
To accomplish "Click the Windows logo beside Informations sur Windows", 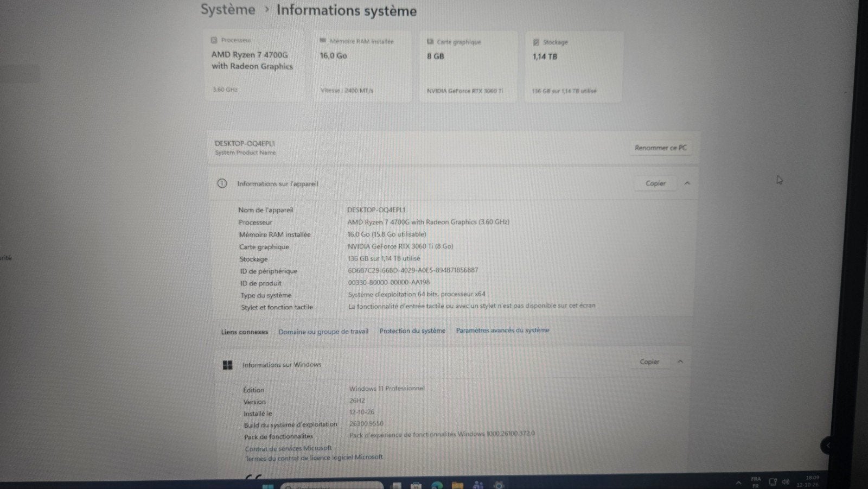I will click(228, 365).
